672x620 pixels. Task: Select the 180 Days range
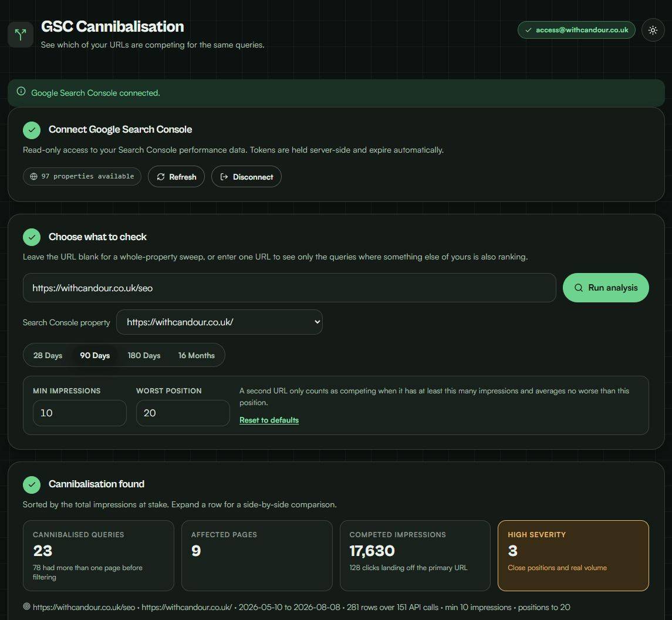tap(144, 355)
